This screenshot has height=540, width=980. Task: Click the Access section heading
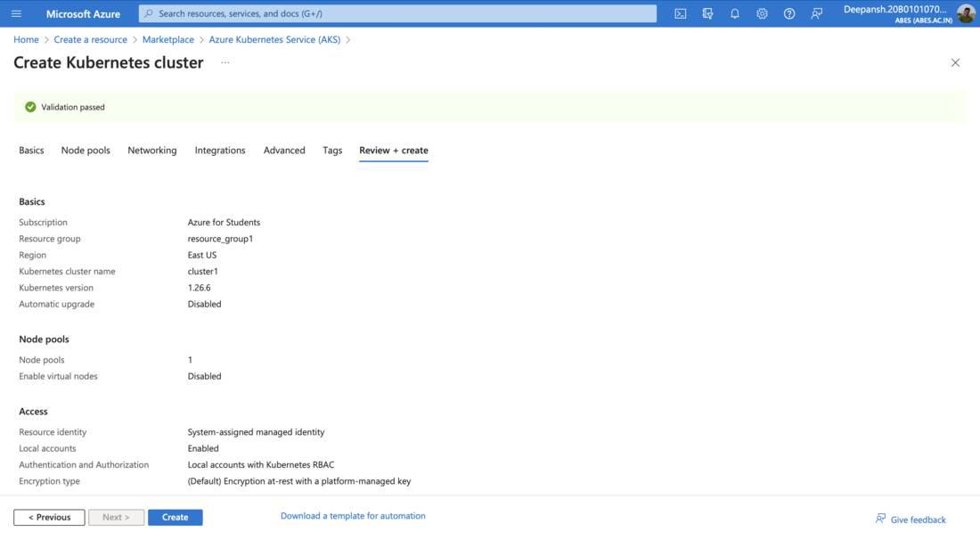(33, 412)
